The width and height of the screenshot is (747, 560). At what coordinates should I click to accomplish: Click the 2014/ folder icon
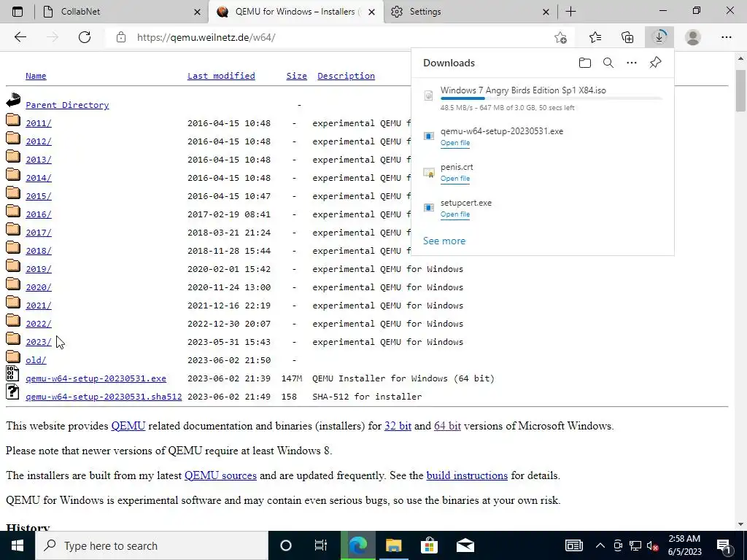(x=13, y=174)
